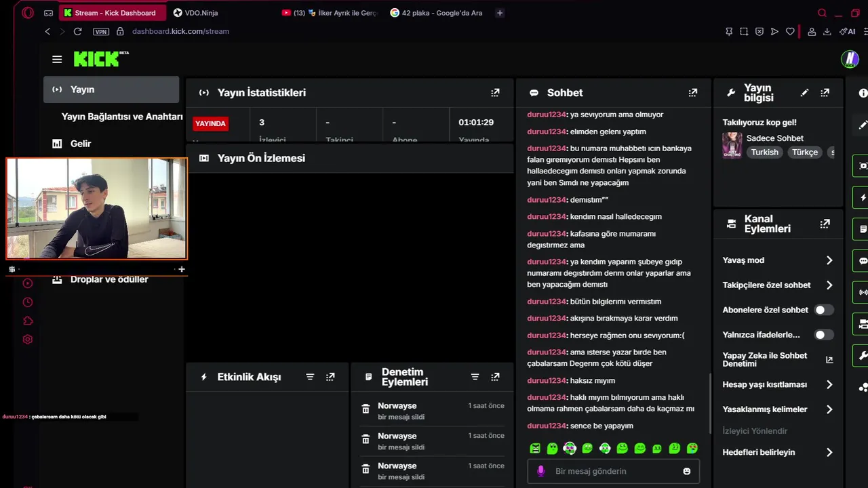Viewport: 868px width, 488px height.
Task: Select Yayın in the sidebar
Action: (111, 89)
